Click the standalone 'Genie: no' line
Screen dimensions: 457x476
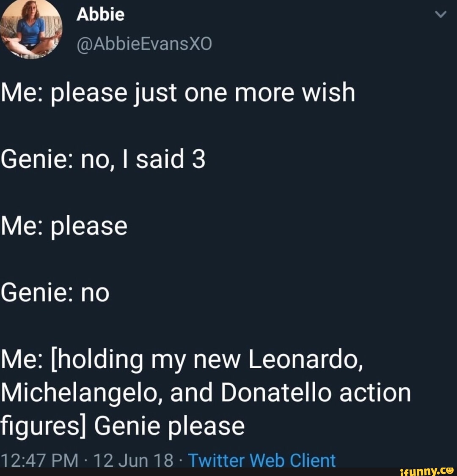[55, 293]
